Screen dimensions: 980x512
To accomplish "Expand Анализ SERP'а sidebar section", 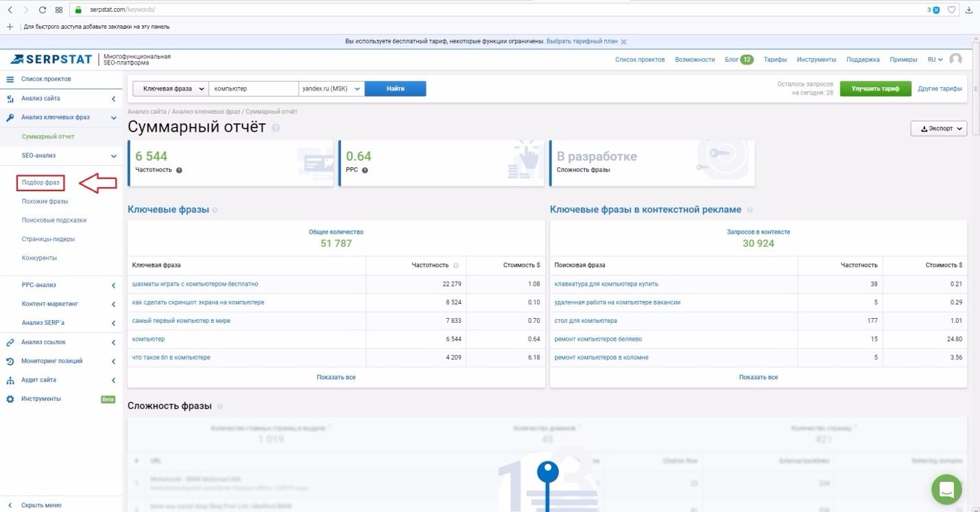I will click(x=114, y=323).
